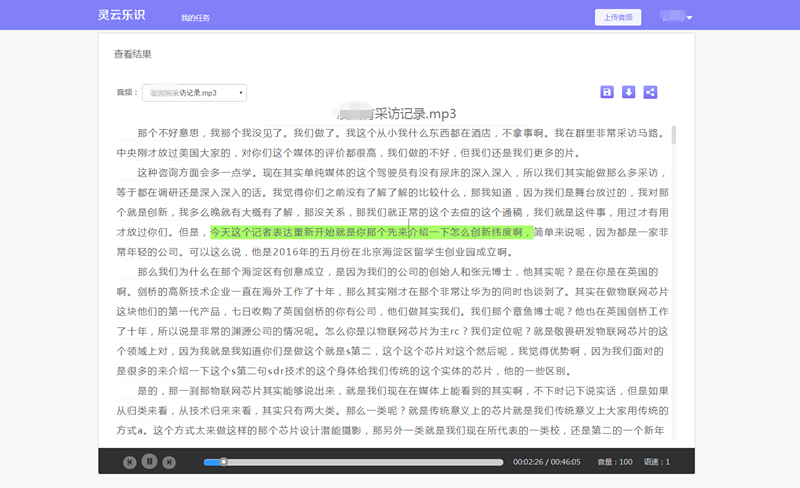Click the save icon above the transcript
This screenshot has height=488, width=800.
606,92
